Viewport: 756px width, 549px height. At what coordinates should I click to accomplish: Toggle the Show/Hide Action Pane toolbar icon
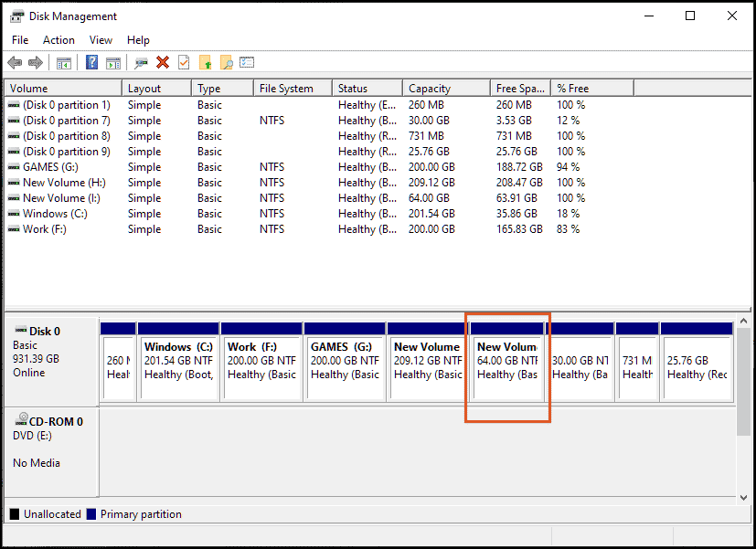[x=112, y=62]
